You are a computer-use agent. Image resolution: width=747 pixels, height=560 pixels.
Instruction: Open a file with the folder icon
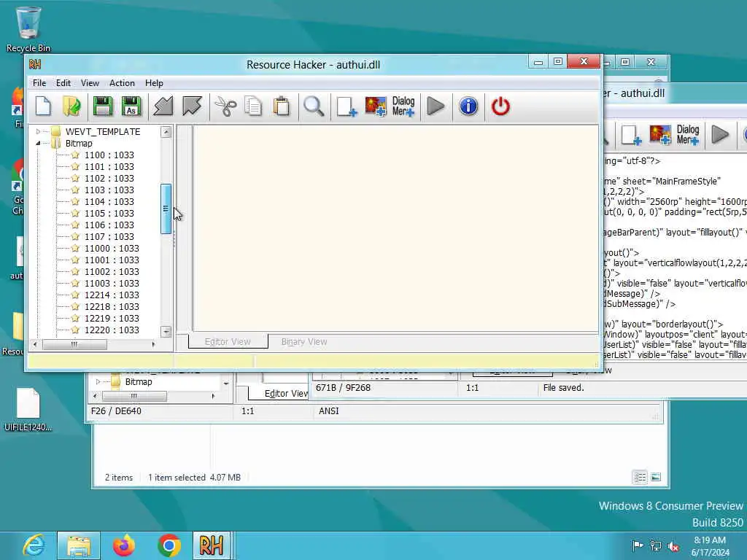[x=72, y=106]
